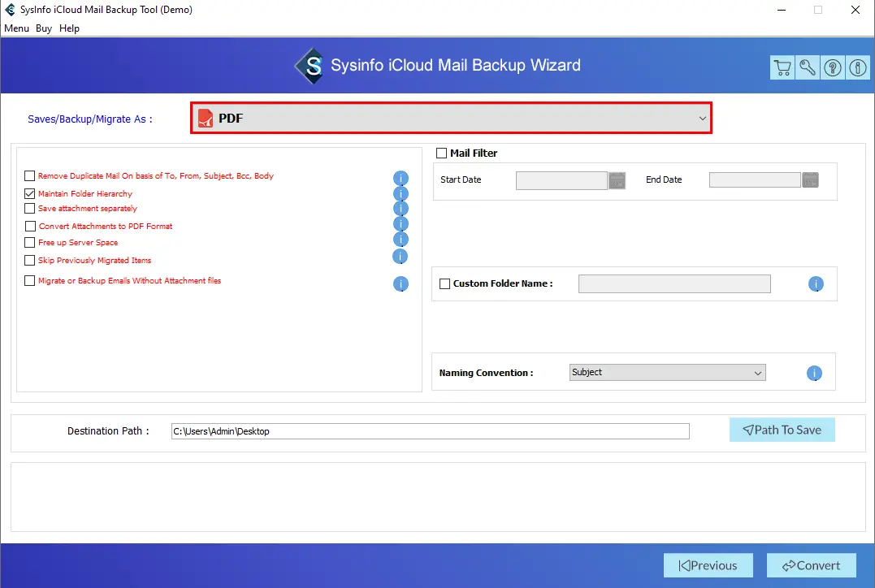This screenshot has width=875, height=588.
Task: Open End Date calendar picker
Action: click(810, 180)
